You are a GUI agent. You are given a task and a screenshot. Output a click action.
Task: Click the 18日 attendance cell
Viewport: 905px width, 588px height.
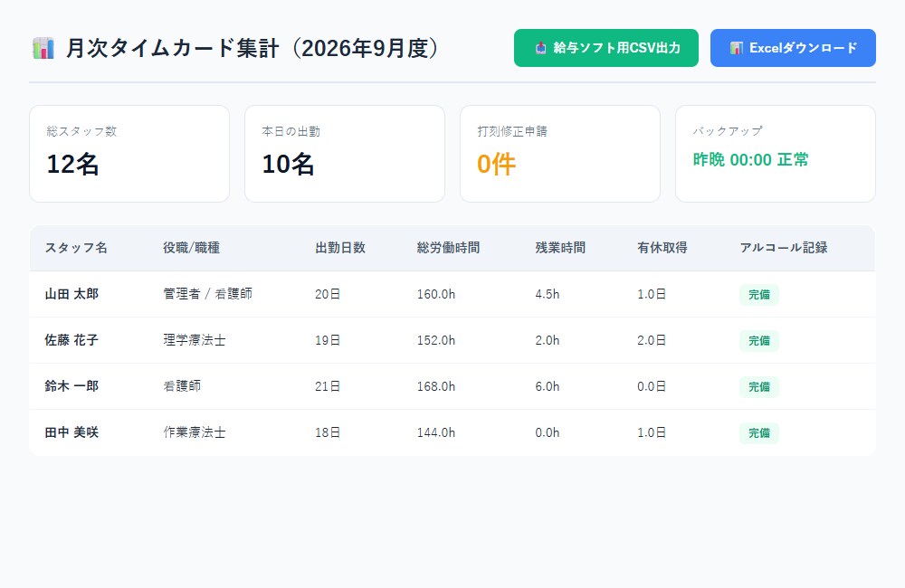(x=328, y=432)
